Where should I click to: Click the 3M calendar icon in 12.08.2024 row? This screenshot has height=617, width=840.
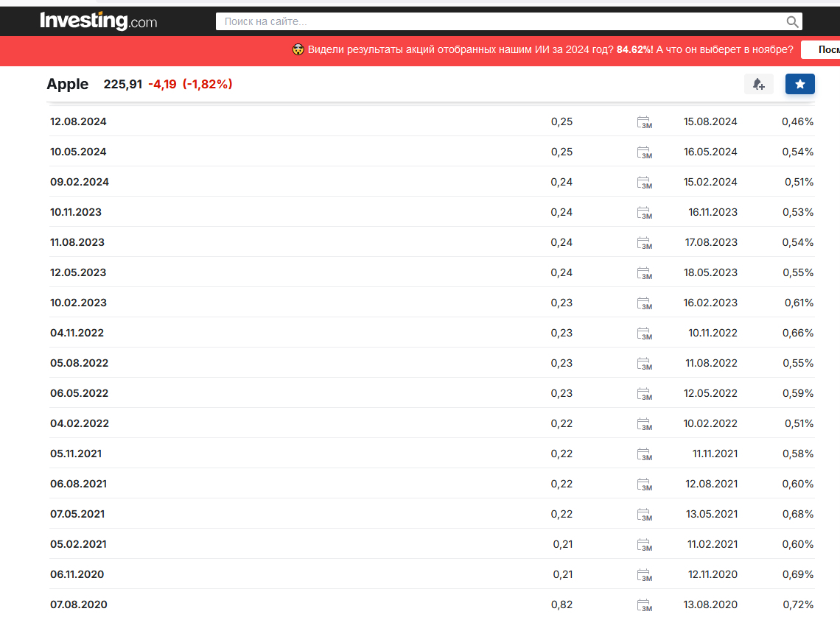(645, 122)
